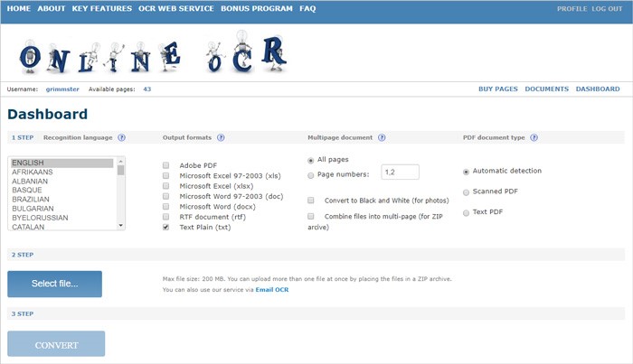Open BONUS PROGRAM page

click(257, 8)
